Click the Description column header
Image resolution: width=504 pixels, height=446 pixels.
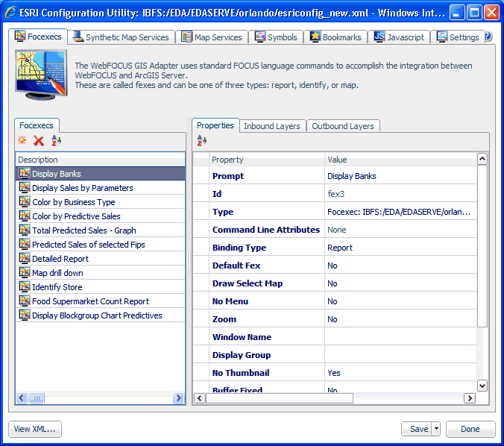(x=101, y=160)
